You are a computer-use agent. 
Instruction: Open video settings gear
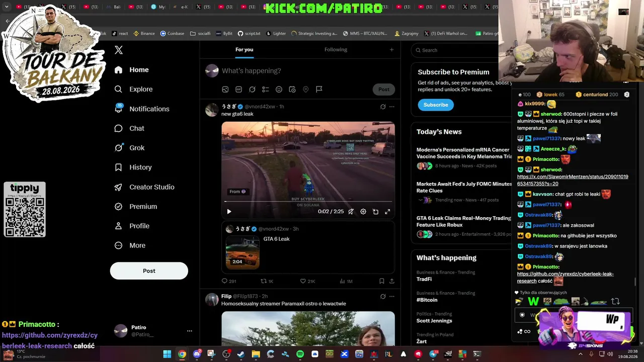[x=363, y=212]
